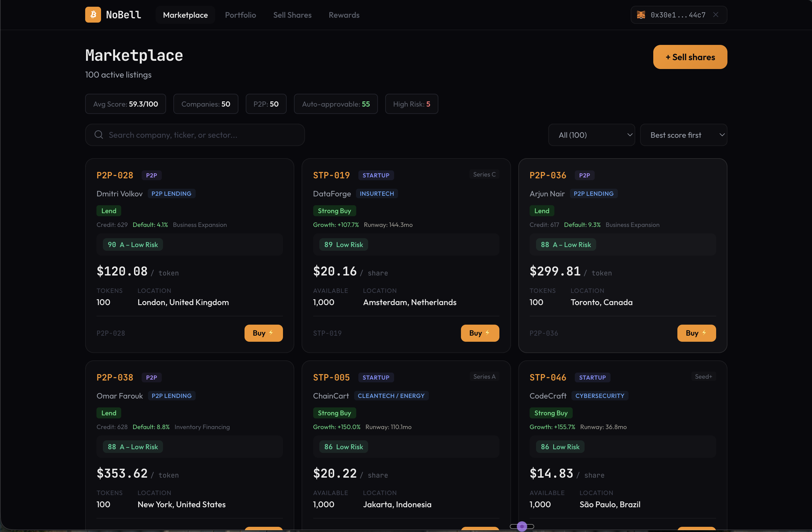The height and width of the screenshot is (532, 812).
Task: Click the purple slider handle at bottom
Action: coord(522,526)
